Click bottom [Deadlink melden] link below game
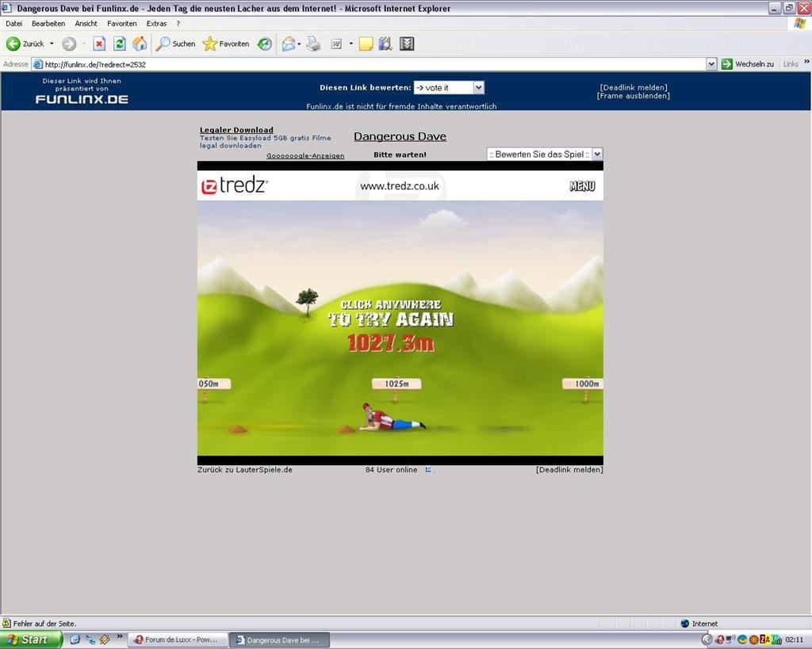This screenshot has width=812, height=649. [569, 470]
